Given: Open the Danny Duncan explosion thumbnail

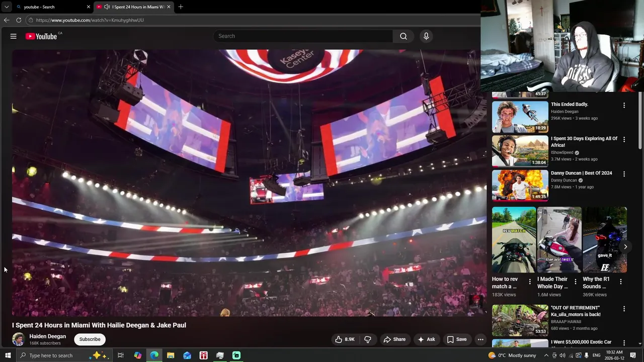Looking at the screenshot, I should tap(520, 185).
